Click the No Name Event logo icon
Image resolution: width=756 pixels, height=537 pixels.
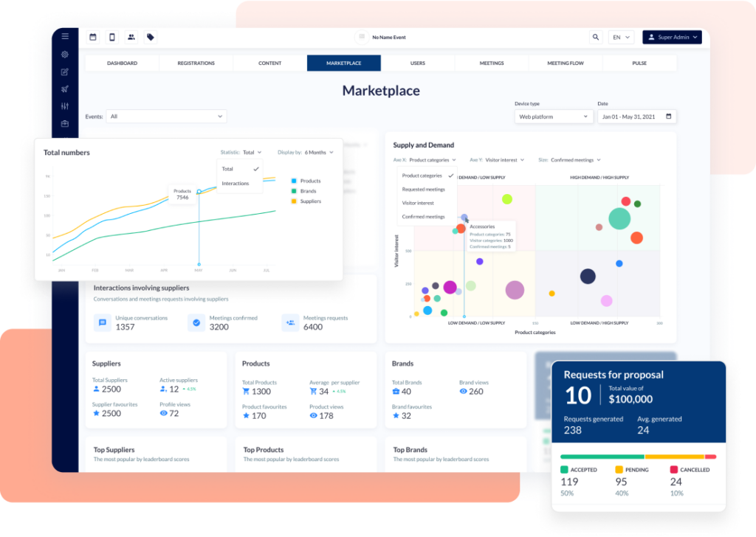point(362,37)
